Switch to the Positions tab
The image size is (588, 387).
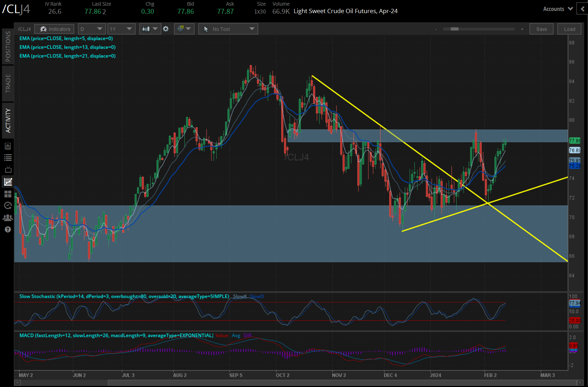click(x=8, y=46)
